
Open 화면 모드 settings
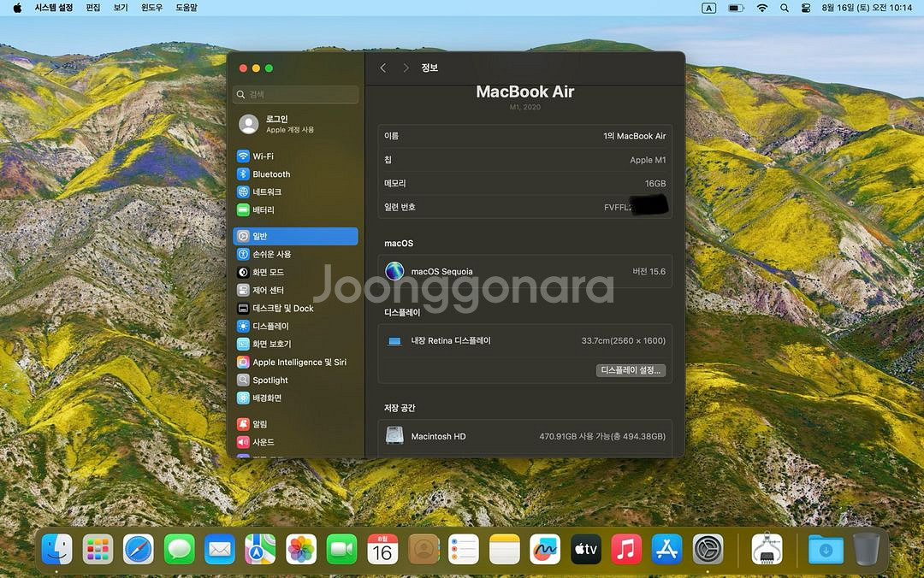click(x=295, y=272)
